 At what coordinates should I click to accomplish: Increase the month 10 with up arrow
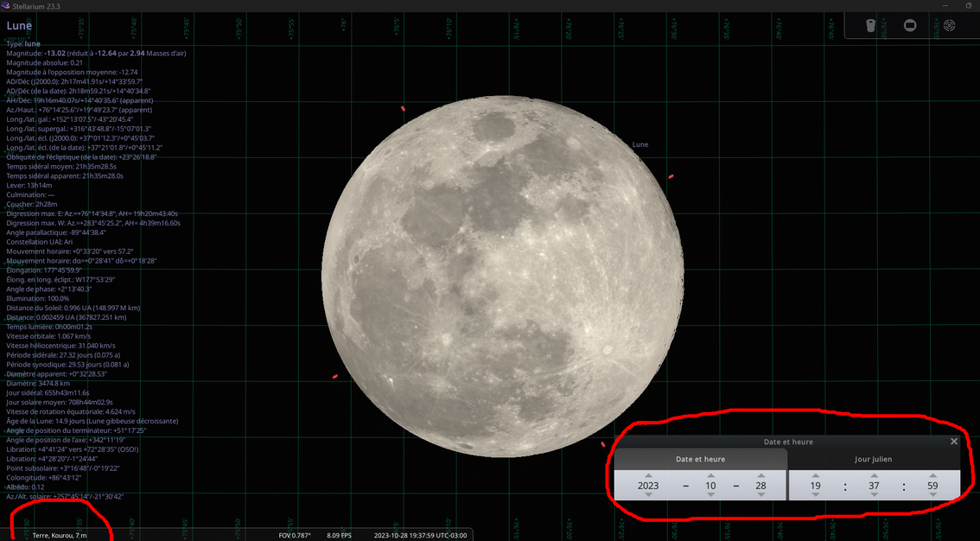point(710,475)
